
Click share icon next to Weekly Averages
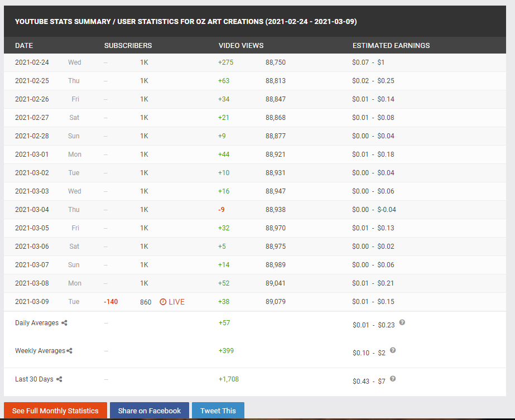69,351
